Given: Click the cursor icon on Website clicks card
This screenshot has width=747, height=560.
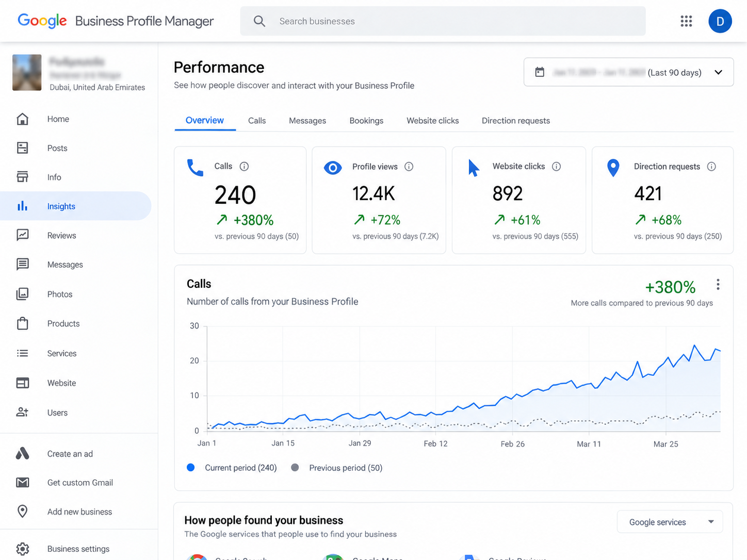Looking at the screenshot, I should pyautogui.click(x=474, y=168).
